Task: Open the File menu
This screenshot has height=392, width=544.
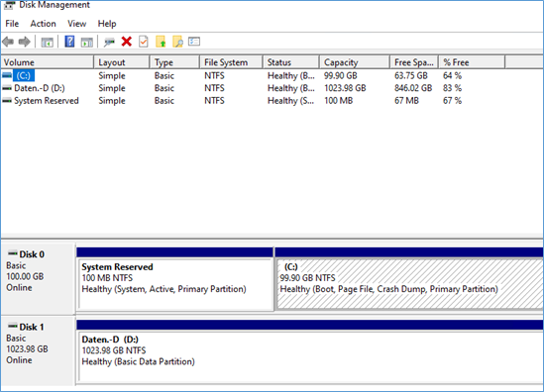Action: pyautogui.click(x=12, y=24)
